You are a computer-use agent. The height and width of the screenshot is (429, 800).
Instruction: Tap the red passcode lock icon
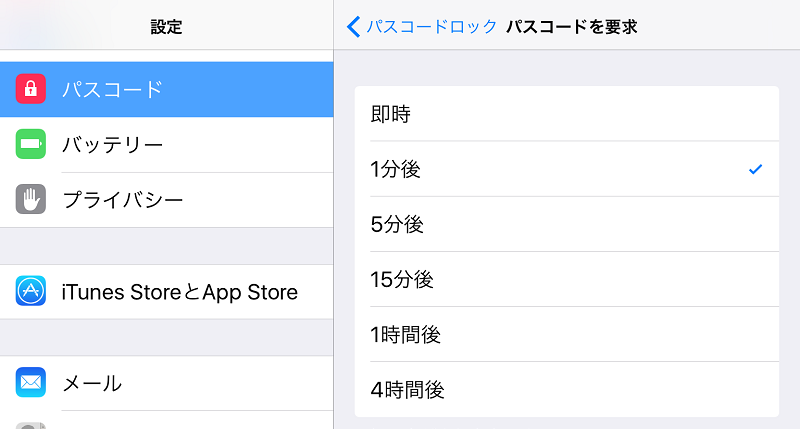(31, 89)
